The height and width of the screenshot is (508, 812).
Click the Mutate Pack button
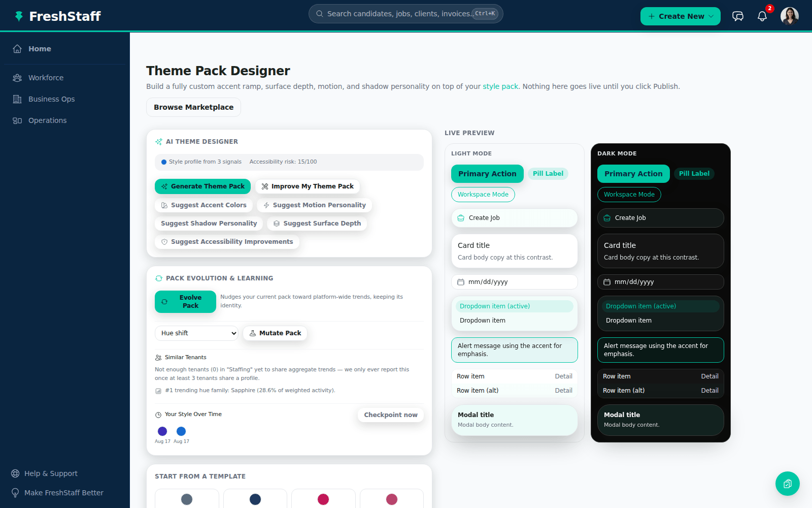click(275, 333)
